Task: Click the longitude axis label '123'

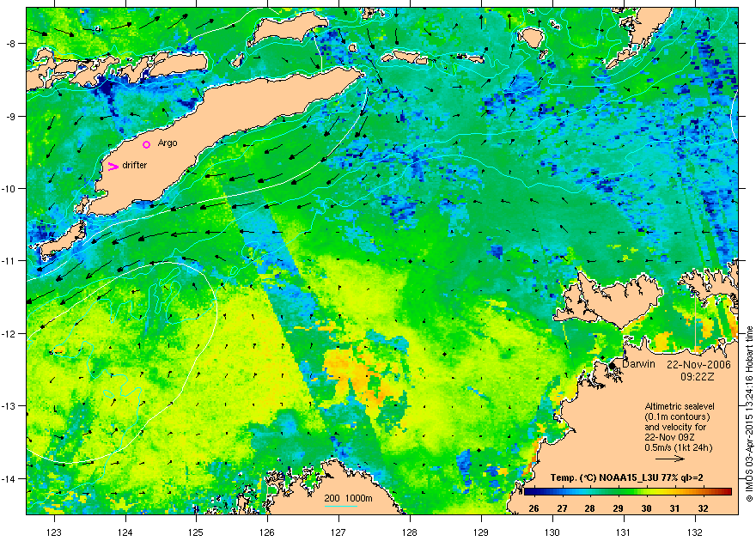Action: (x=54, y=532)
